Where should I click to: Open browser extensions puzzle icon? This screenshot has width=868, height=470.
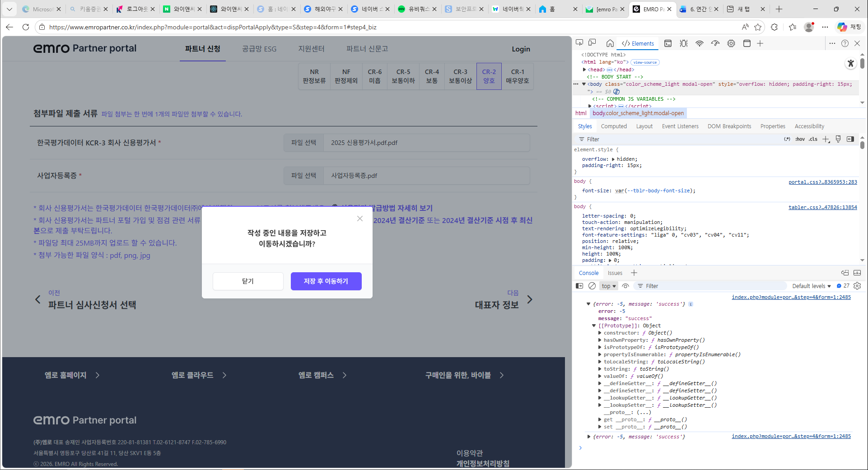coord(775,27)
